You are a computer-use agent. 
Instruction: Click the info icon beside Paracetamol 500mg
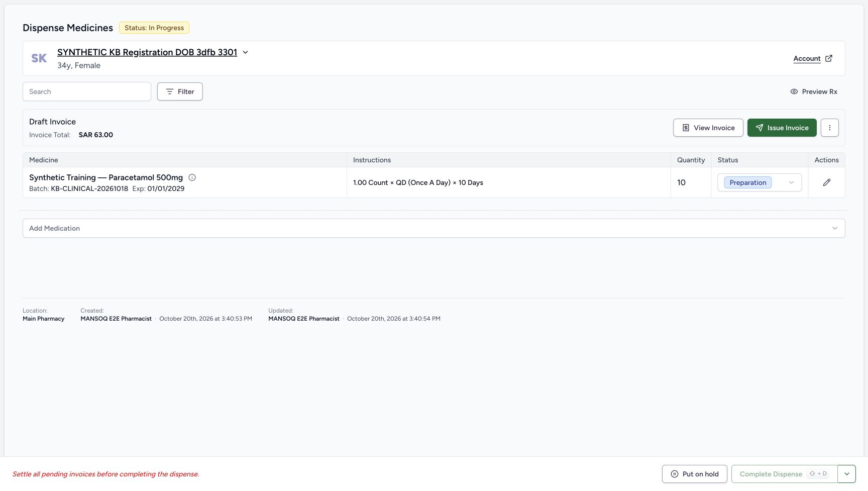tap(192, 177)
